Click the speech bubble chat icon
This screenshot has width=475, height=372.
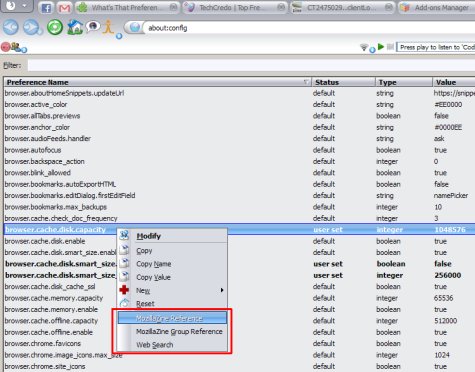[x=93, y=27]
